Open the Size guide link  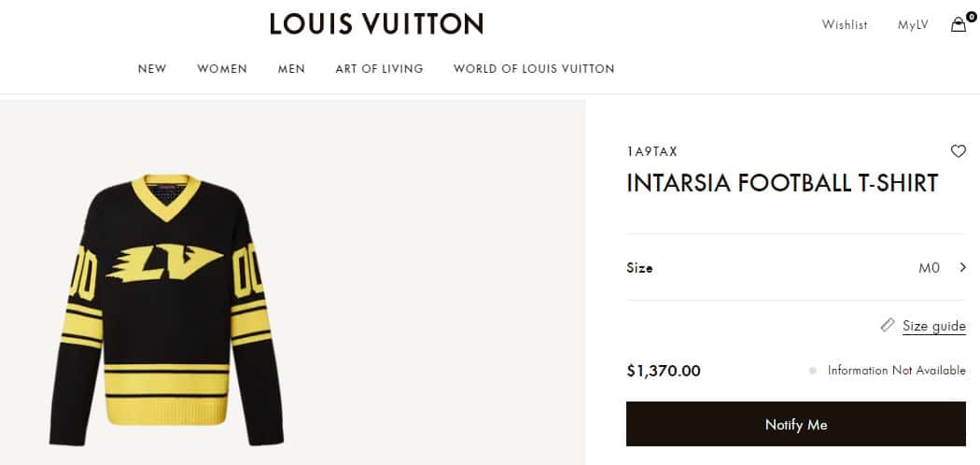[933, 326]
